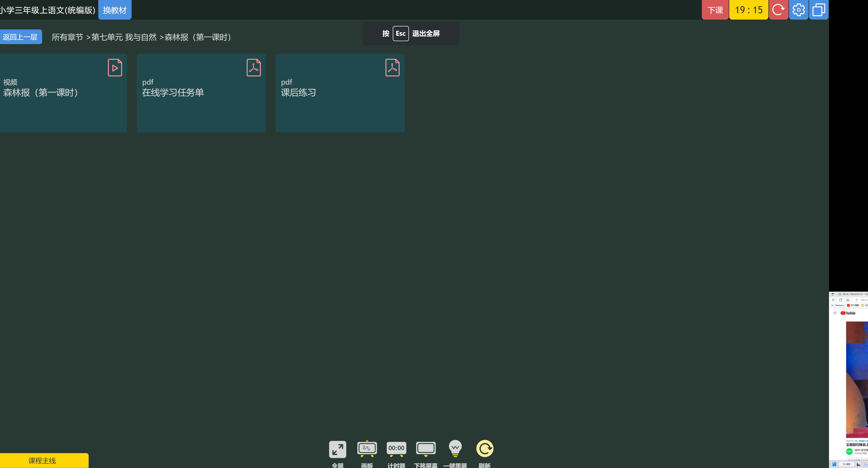The image size is (868, 468).
Task: Open YouTube hamburger menu in browser
Action: pos(835,313)
